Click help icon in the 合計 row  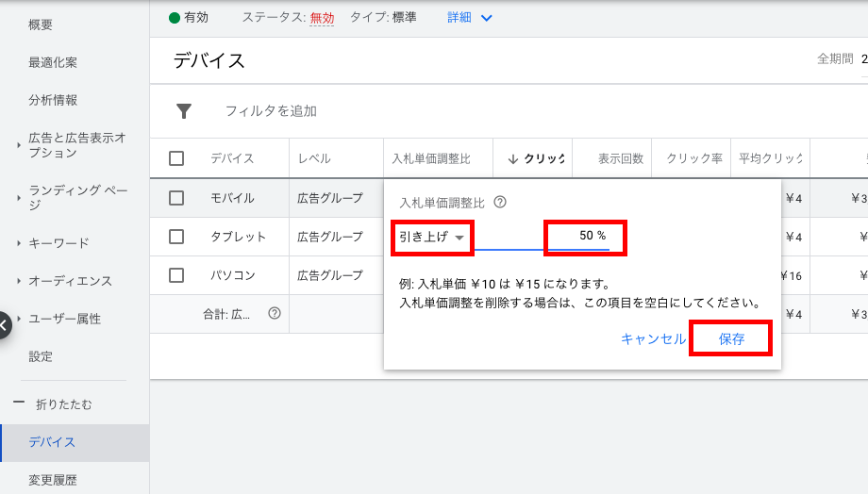[275, 313]
